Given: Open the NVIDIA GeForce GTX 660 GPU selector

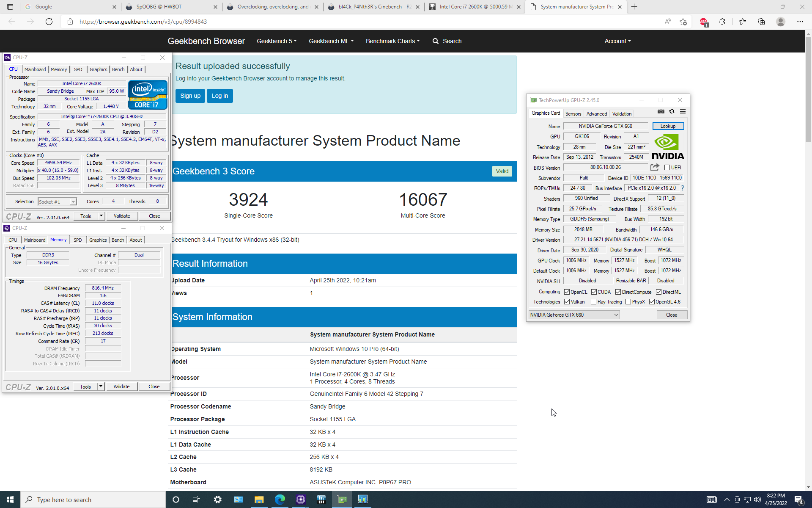Looking at the screenshot, I should (x=574, y=315).
